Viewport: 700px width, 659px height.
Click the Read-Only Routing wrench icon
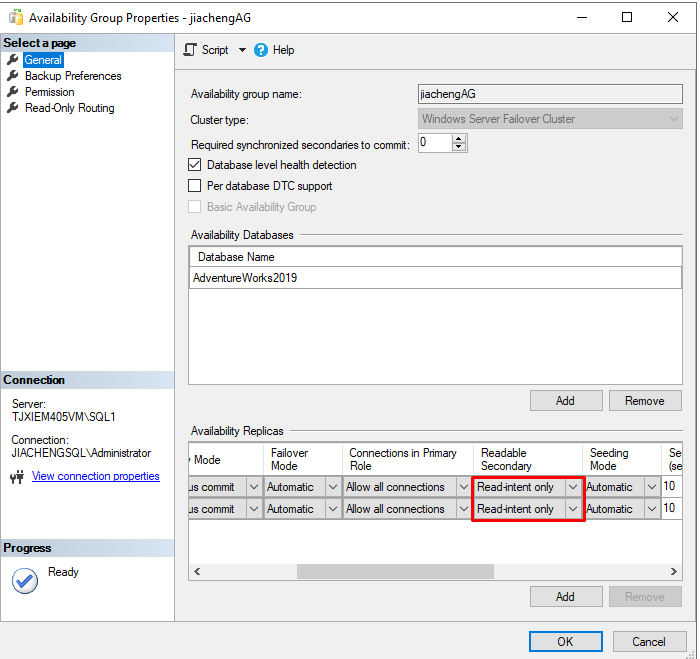13,108
